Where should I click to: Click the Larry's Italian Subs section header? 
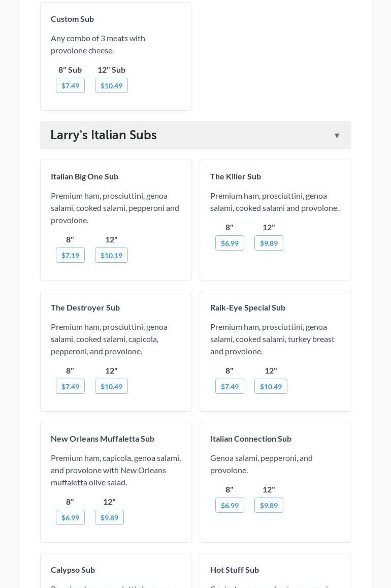104,135
